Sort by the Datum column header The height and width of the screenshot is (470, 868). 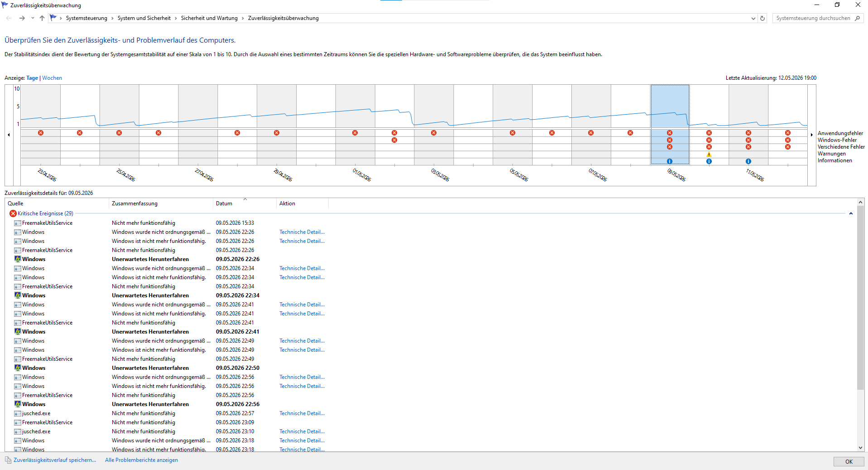245,204
